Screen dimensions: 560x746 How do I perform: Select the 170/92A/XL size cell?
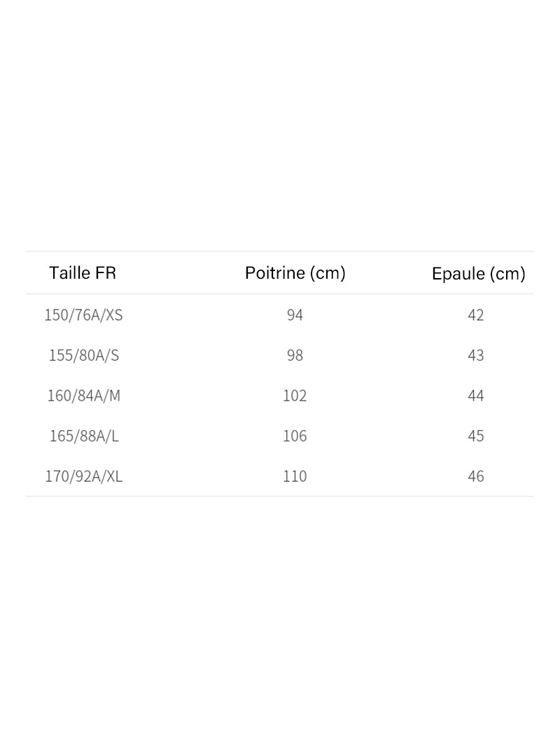pyautogui.click(x=83, y=476)
